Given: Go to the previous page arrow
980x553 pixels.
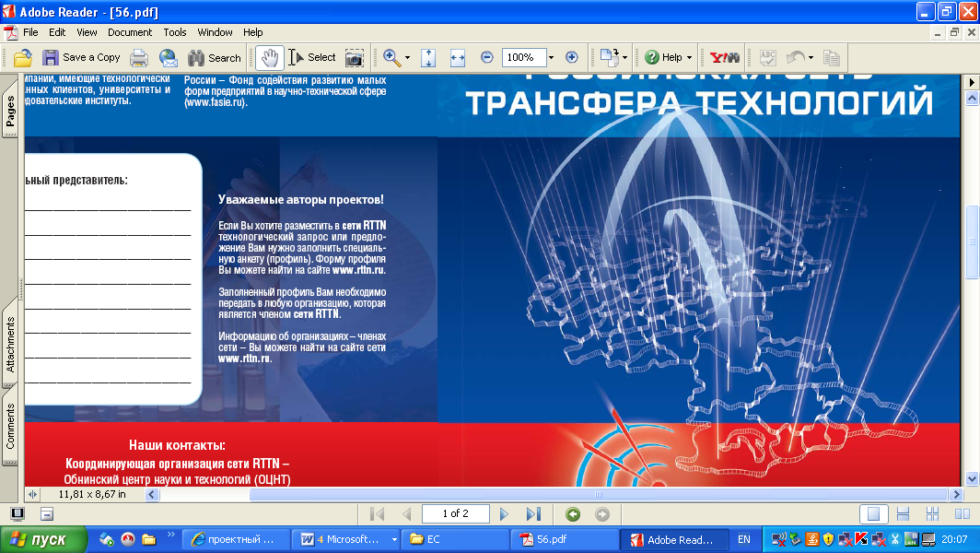Looking at the screenshot, I should (x=407, y=514).
